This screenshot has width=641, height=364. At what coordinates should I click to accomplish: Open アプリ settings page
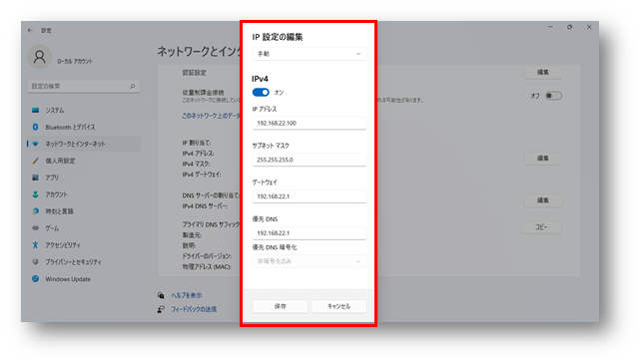coord(84,178)
